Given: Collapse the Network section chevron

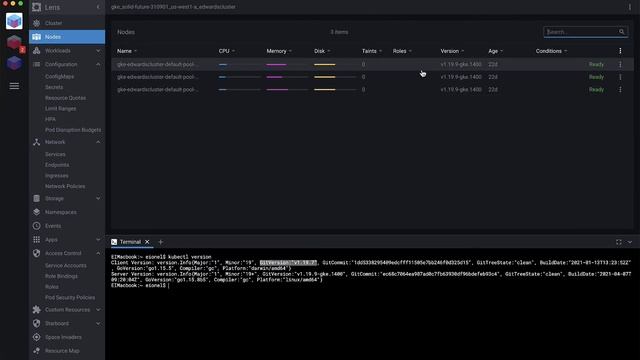Looking at the screenshot, I should (98, 142).
